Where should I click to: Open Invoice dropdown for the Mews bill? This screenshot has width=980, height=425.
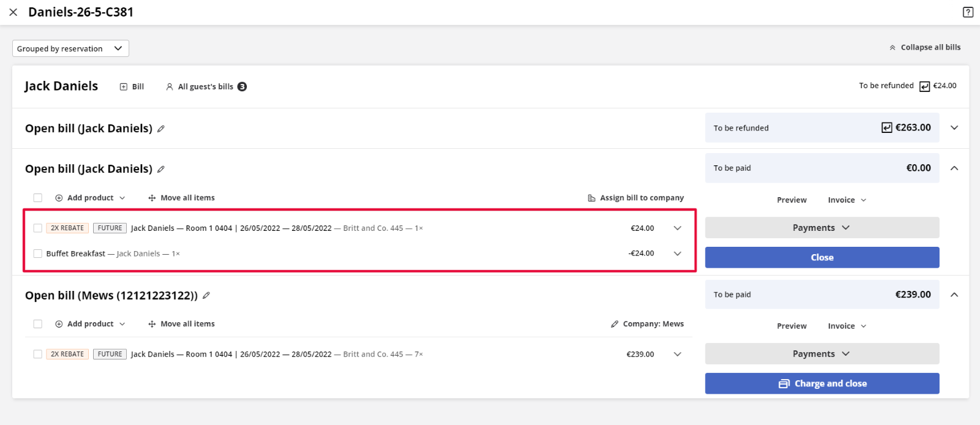pos(847,326)
